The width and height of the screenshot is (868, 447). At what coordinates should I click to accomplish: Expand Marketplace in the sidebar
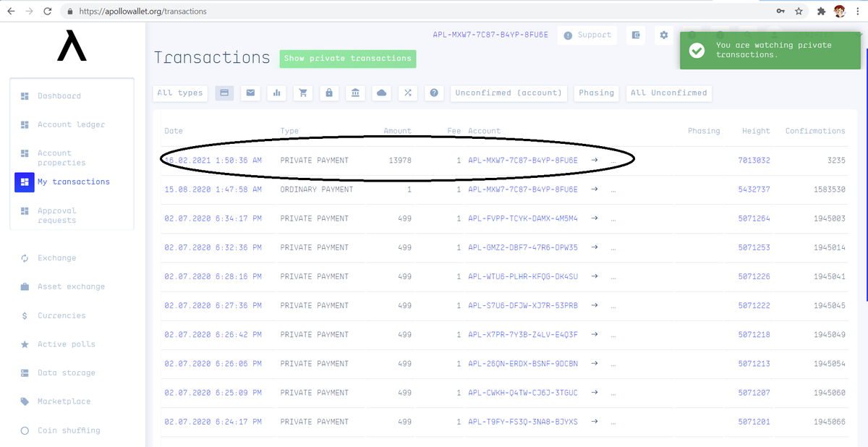coord(64,401)
